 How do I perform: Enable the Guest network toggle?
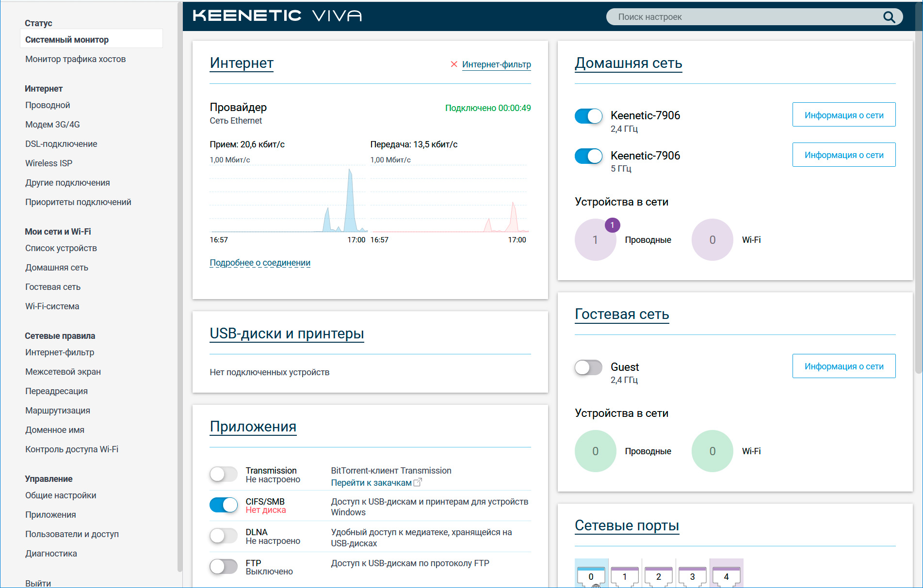588,367
